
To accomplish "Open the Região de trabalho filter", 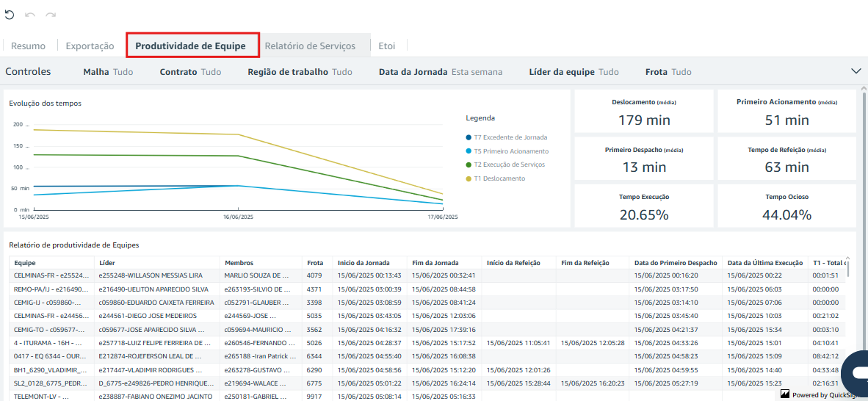I will coord(300,72).
